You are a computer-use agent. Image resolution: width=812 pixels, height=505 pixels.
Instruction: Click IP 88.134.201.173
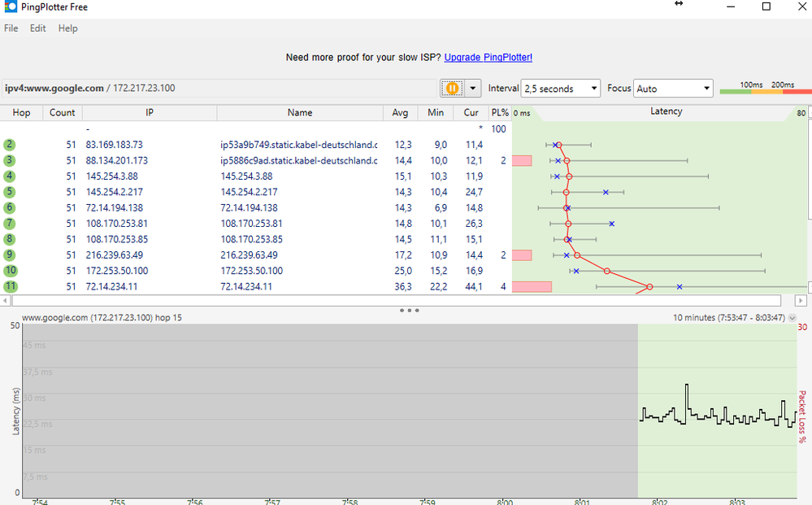point(116,160)
